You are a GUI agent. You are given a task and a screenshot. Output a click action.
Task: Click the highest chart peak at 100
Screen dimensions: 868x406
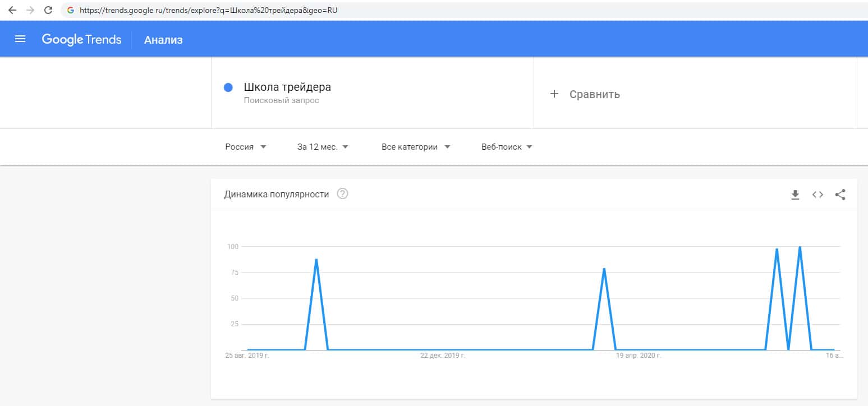(800, 247)
